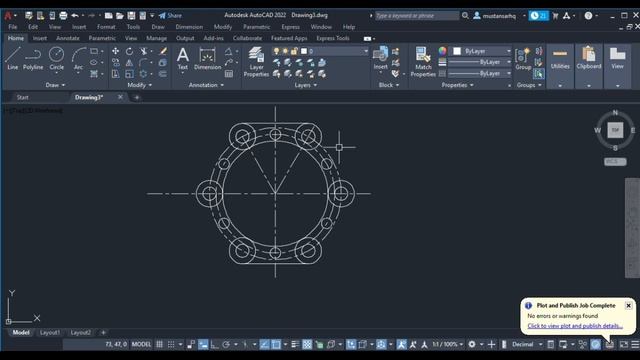Toggle polar tracking in status bar
Viewport: 640px width, 360px height.
[x=226, y=344]
